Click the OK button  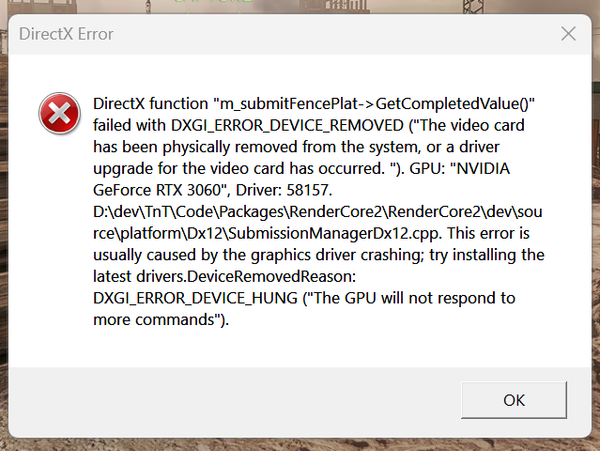[514, 400]
